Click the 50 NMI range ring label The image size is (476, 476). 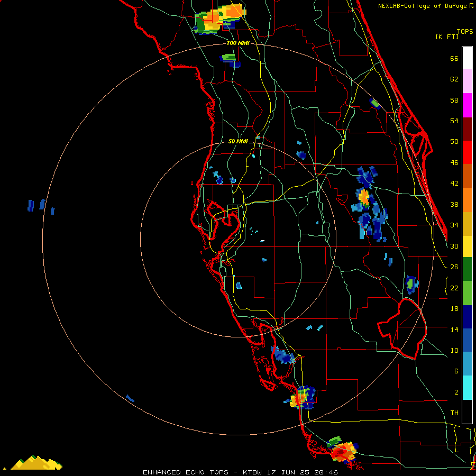[238, 141]
